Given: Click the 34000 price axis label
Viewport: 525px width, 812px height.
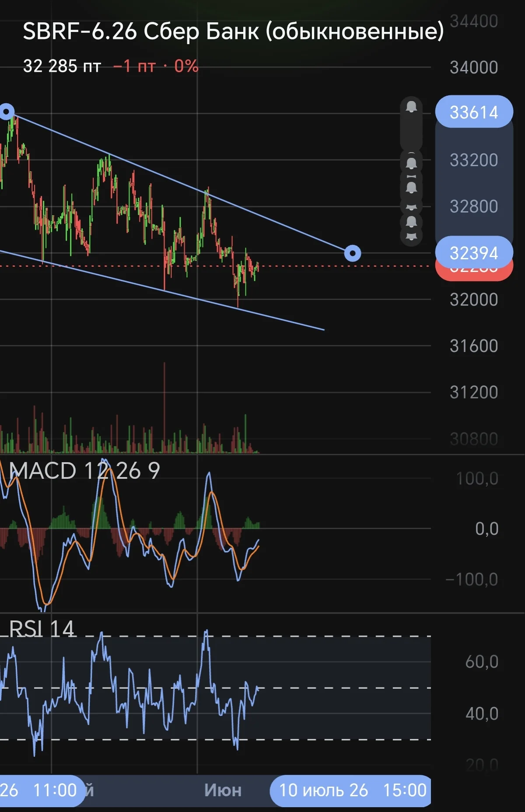Looking at the screenshot, I should pyautogui.click(x=474, y=67).
